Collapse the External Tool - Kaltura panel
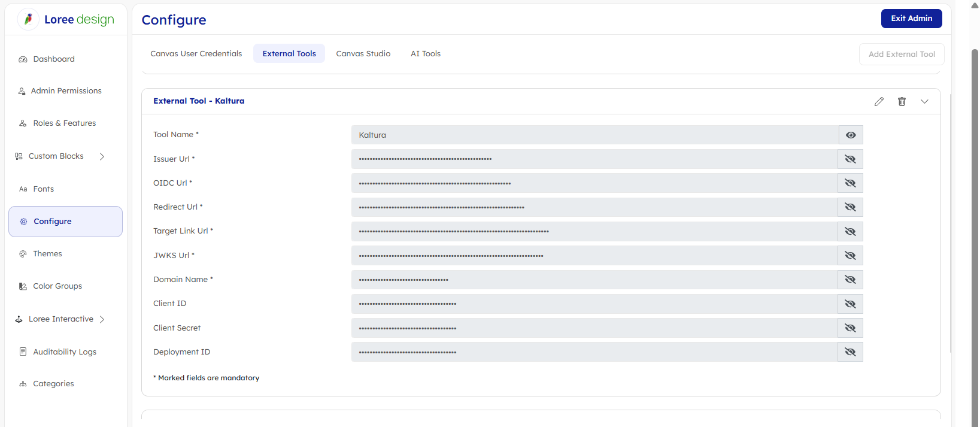 924,102
